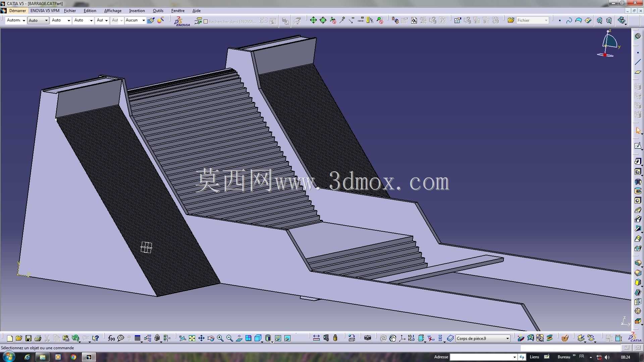Create a multi-view layout
This screenshot has height=362, width=644.
click(248, 338)
